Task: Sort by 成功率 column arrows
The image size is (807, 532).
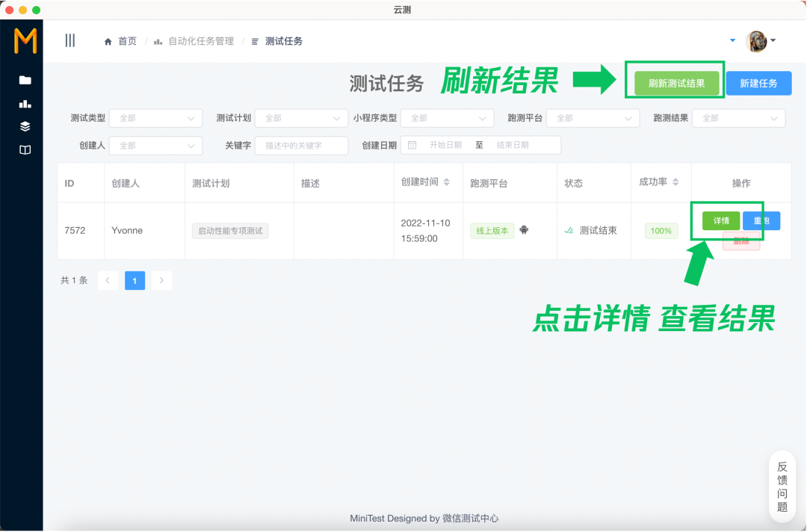Action: pyautogui.click(x=675, y=182)
